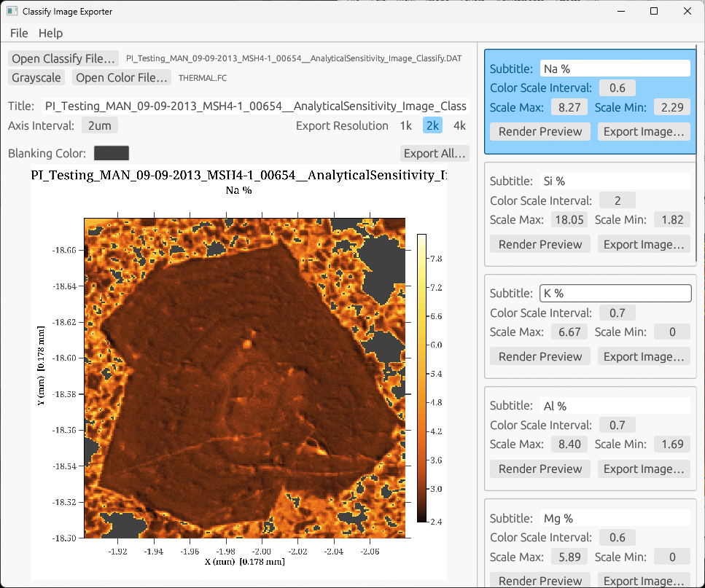Open the File menu
The image size is (705, 588).
pyautogui.click(x=19, y=33)
